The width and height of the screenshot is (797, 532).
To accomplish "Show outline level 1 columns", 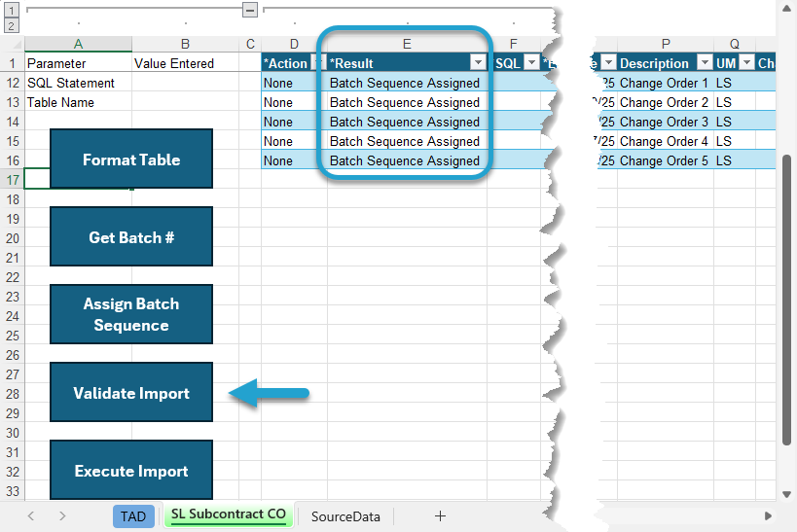I will [x=11, y=9].
